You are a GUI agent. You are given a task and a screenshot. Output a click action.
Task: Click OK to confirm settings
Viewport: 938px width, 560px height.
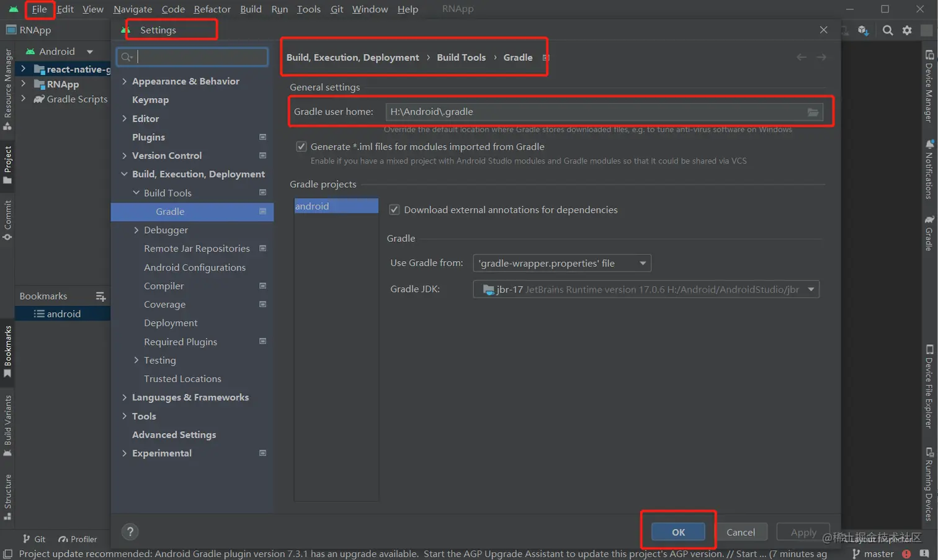click(x=678, y=532)
